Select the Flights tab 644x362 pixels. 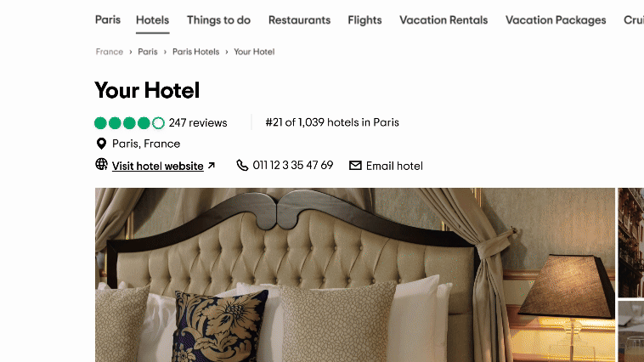(x=364, y=20)
